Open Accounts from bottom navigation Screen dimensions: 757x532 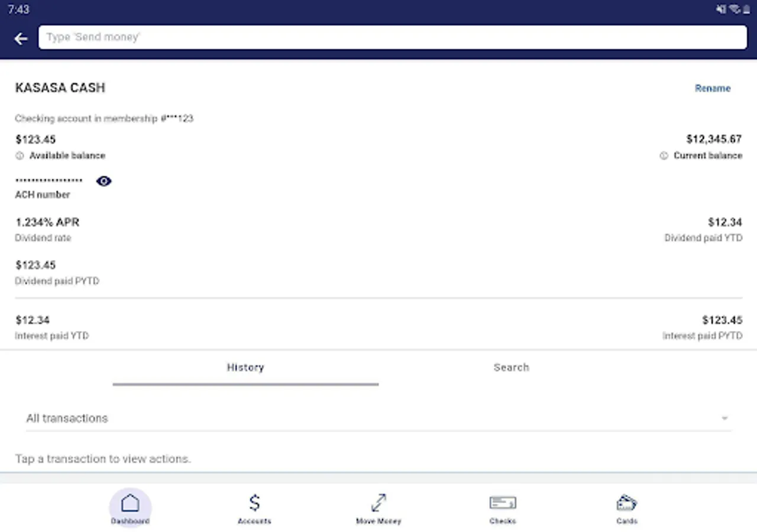point(254,509)
